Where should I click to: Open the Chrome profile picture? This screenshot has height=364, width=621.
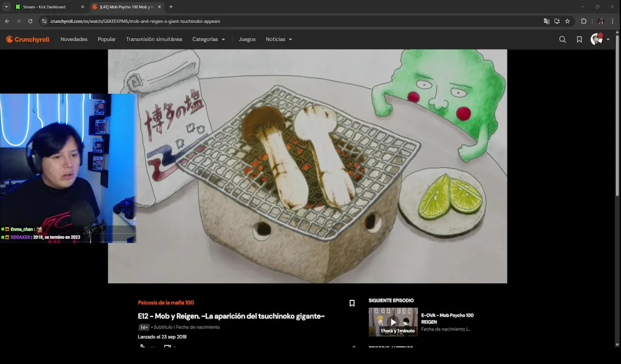pyautogui.click(x=601, y=21)
